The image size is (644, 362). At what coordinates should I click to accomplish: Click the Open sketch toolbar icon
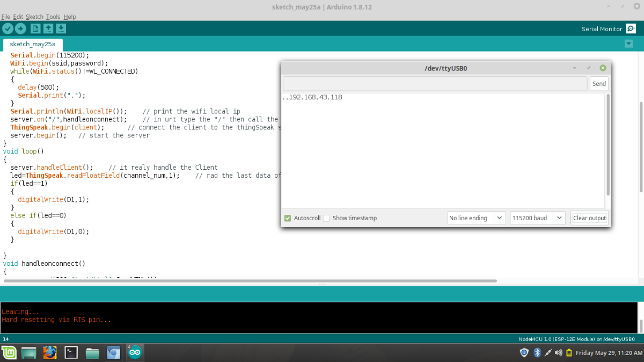48,28
